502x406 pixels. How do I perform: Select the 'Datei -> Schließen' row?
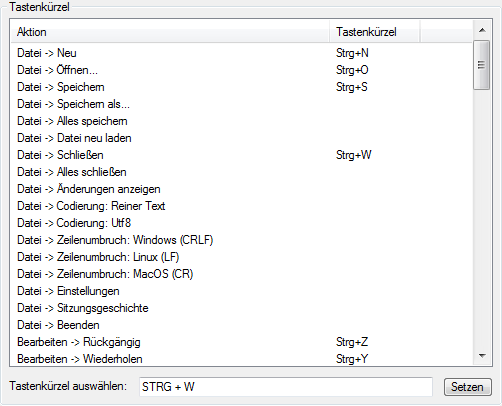(242, 155)
